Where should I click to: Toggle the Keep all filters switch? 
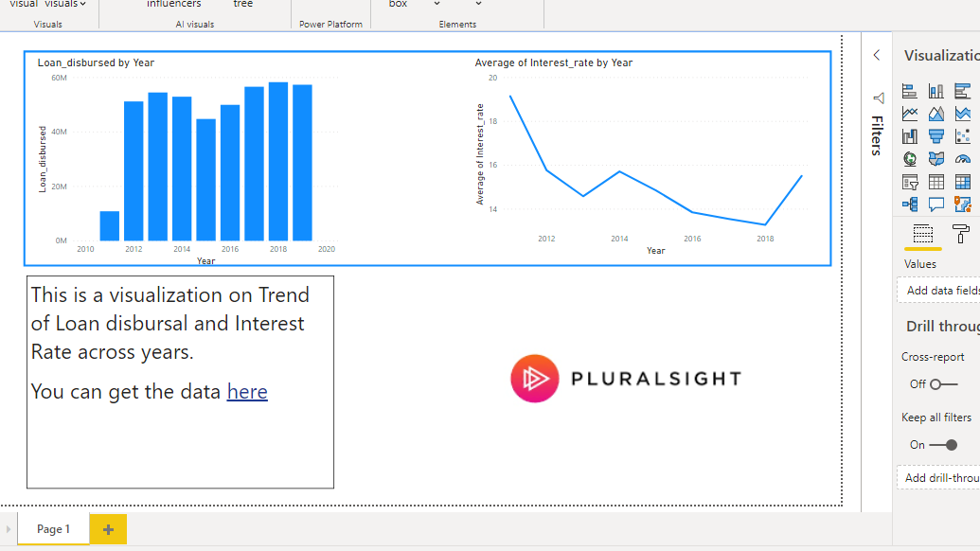(943, 445)
